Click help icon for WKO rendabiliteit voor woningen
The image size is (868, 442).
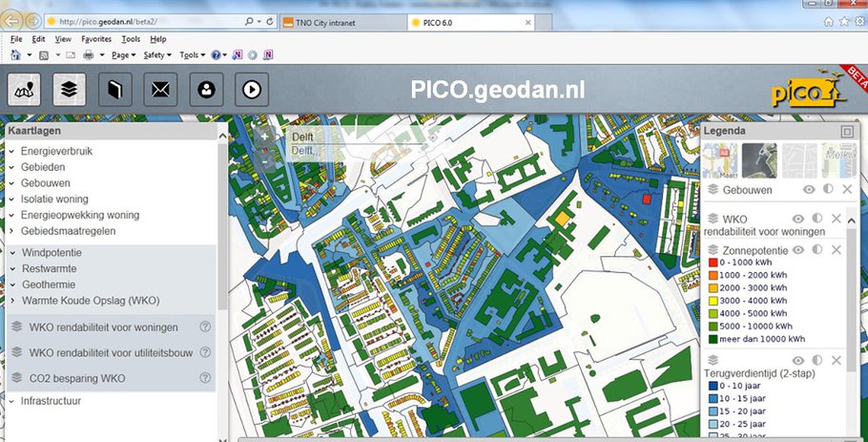click(x=205, y=326)
